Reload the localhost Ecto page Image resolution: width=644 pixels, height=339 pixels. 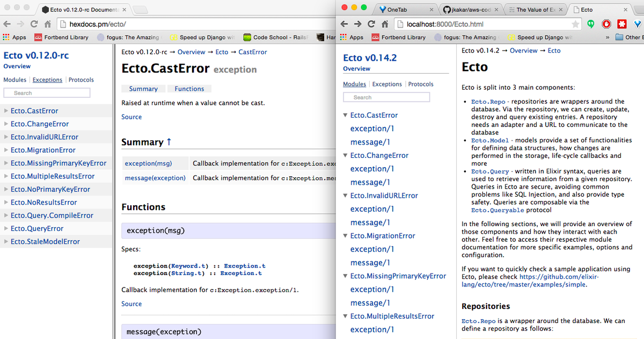tap(371, 24)
